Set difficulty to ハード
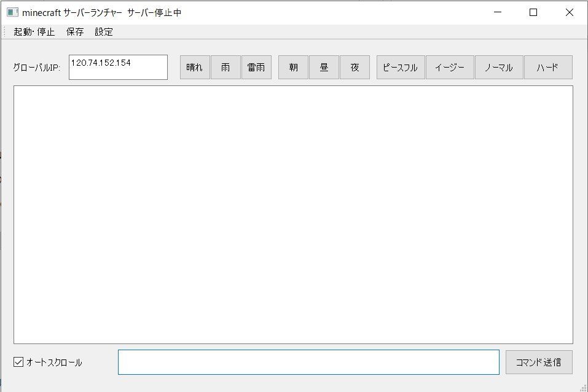Screen dimensions: 588x392 (547, 68)
